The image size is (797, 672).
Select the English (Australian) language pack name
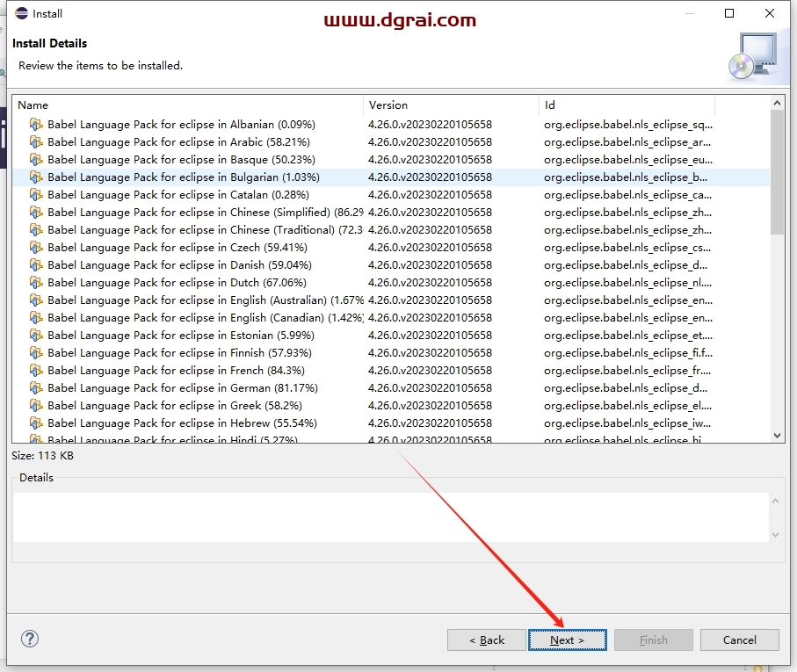click(x=206, y=300)
